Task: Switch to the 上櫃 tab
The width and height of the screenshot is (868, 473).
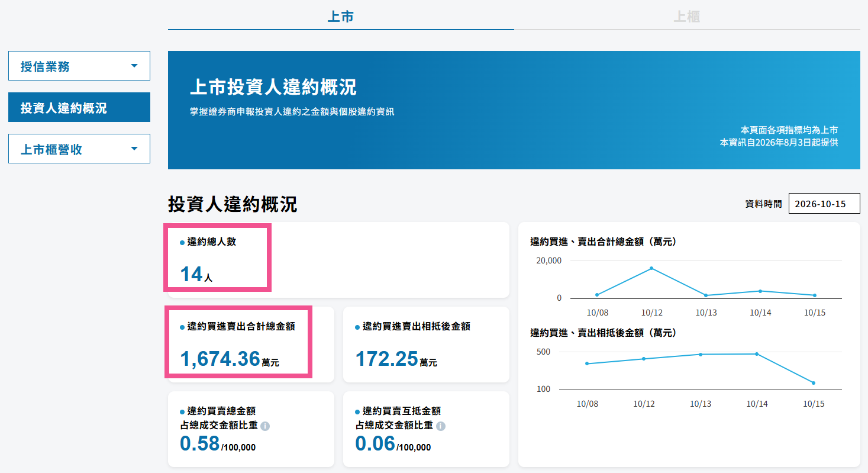Action: 687,17
